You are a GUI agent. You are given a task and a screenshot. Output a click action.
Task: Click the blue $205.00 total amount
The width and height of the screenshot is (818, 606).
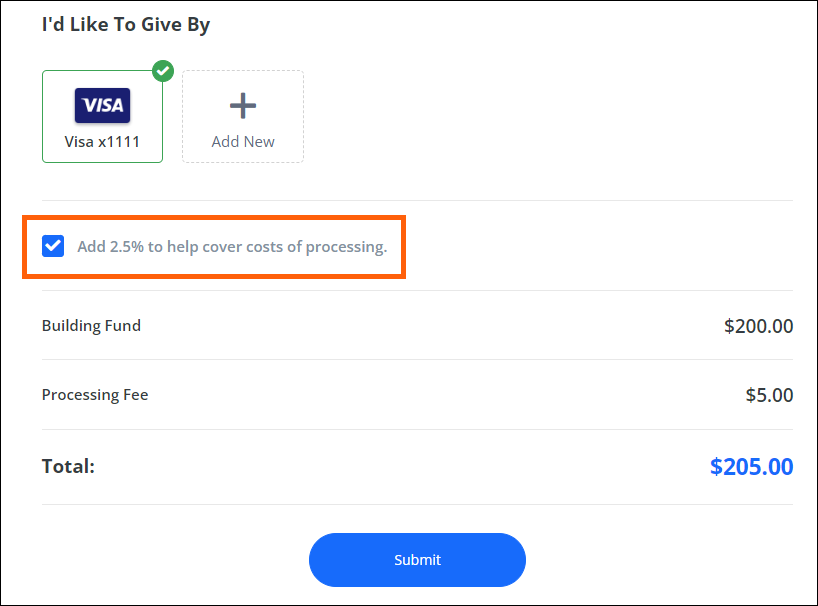752,466
